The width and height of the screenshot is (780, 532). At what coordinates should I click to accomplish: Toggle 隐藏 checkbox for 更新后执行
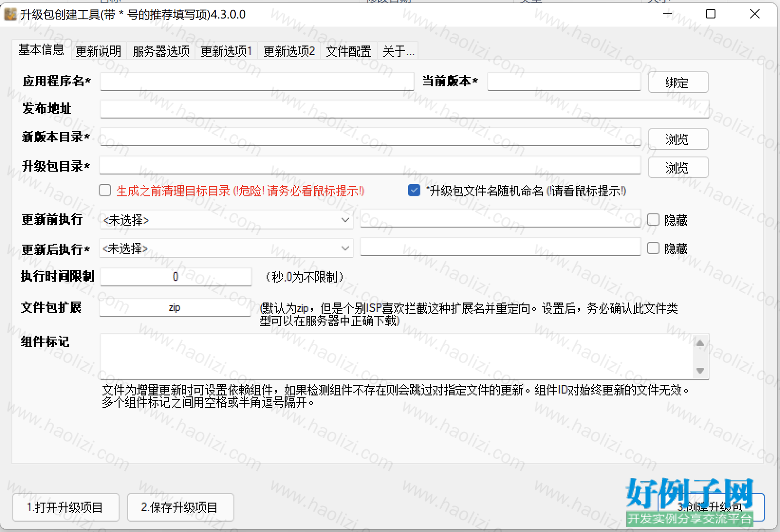[x=653, y=248]
